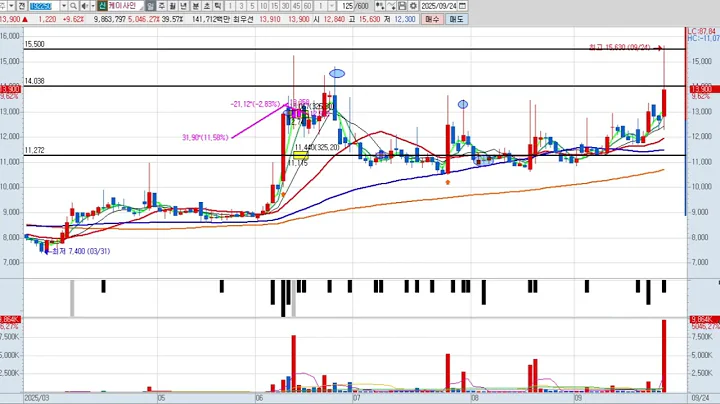This screenshot has height=404, width=720.
Task: Click the save chart disk icon
Action: point(402,6)
